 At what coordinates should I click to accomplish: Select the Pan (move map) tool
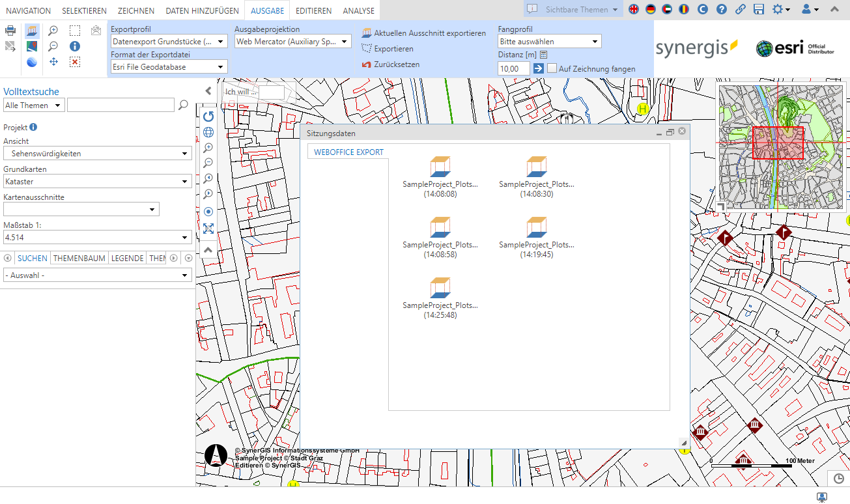[x=53, y=62]
